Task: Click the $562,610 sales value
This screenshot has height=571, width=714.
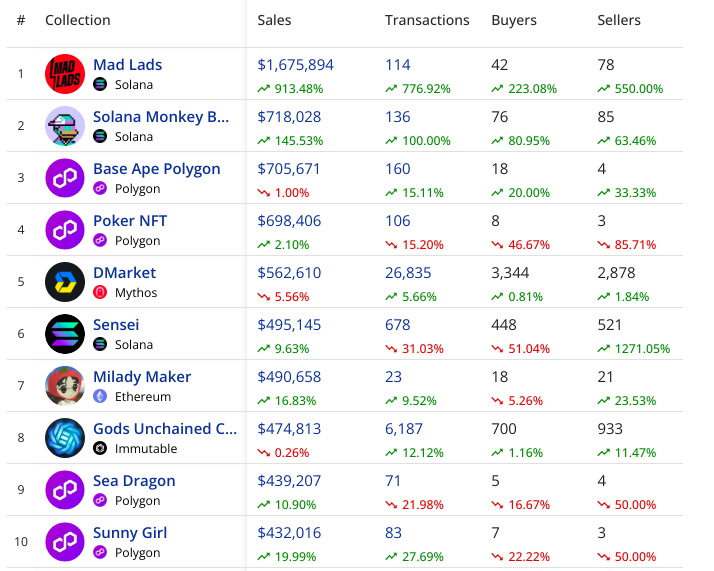Action: [289, 273]
